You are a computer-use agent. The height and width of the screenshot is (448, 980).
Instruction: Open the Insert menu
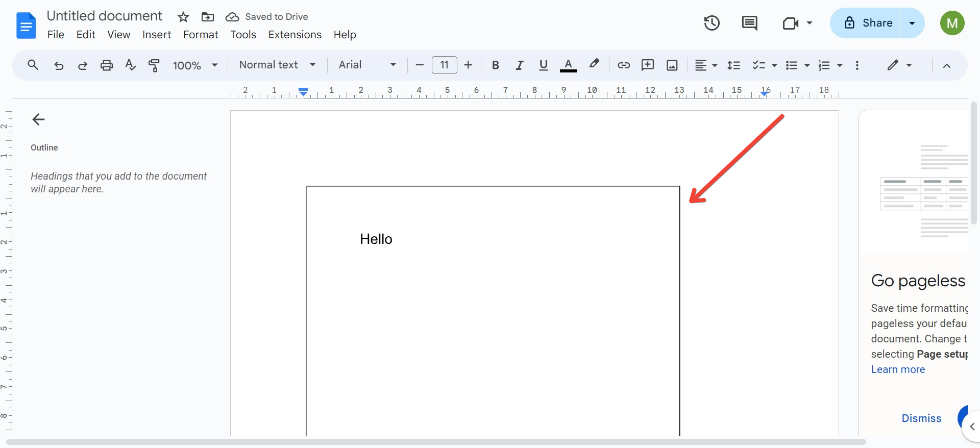pos(156,35)
